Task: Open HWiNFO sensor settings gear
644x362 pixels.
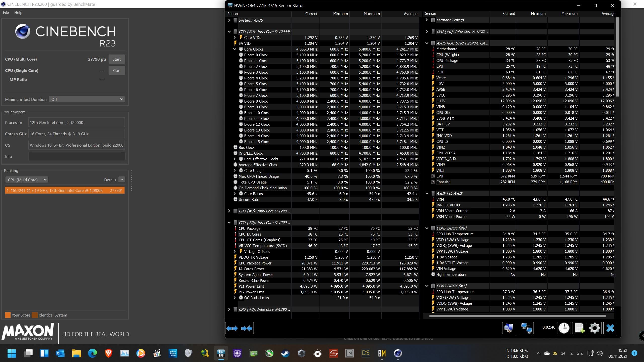Action: click(x=594, y=328)
